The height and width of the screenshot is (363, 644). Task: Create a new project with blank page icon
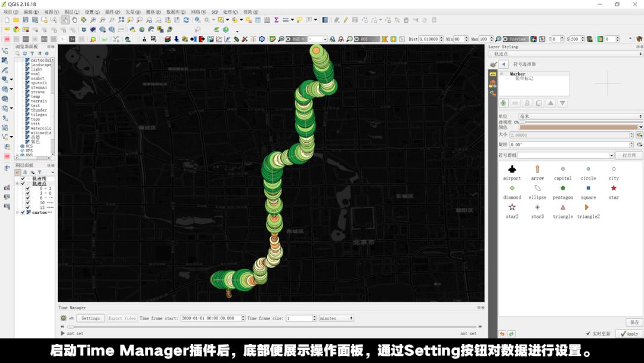pyautogui.click(x=7, y=20)
